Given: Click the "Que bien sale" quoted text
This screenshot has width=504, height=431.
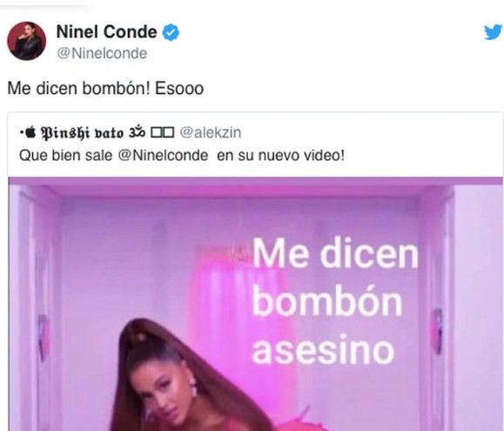Looking at the screenshot, I should 65,156.
